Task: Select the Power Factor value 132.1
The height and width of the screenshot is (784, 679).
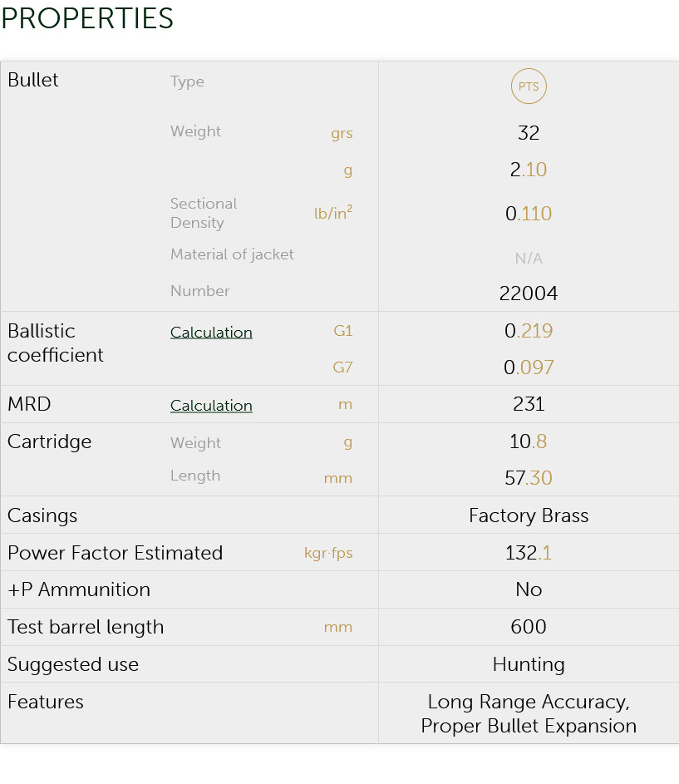Action: (529, 553)
